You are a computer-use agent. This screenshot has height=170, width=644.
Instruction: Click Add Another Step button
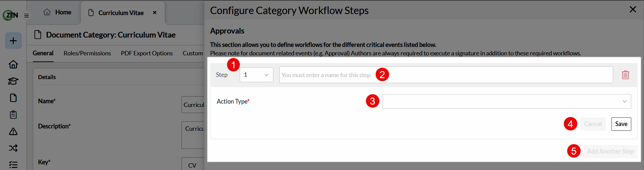click(610, 152)
